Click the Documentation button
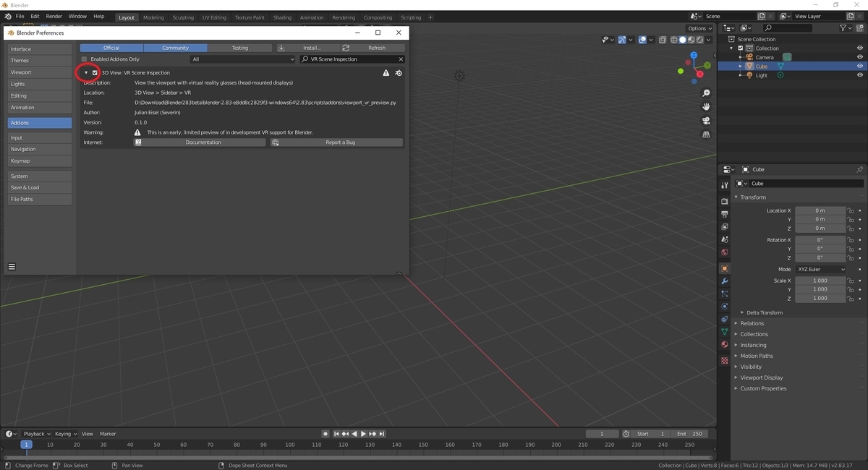Viewport: 868px width, 470px height. 203,142
